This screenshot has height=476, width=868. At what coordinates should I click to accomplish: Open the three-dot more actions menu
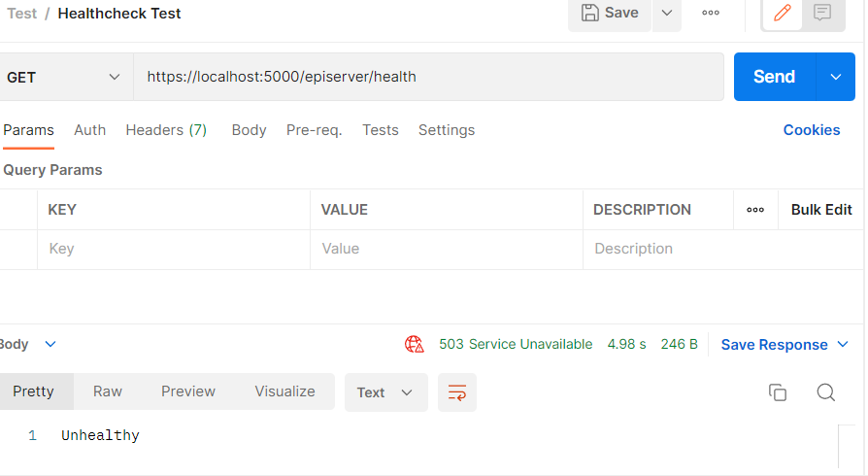pos(711,13)
